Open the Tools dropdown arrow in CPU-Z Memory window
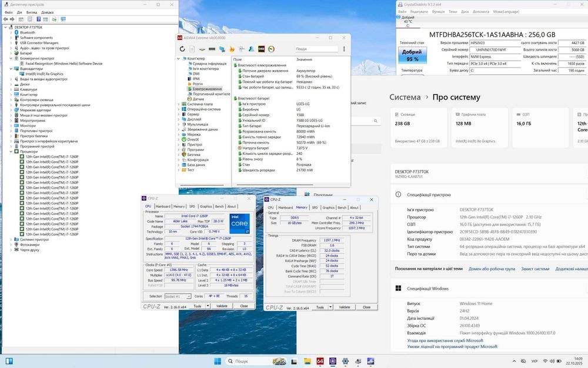Screen dimensions: 588x368 330,307
